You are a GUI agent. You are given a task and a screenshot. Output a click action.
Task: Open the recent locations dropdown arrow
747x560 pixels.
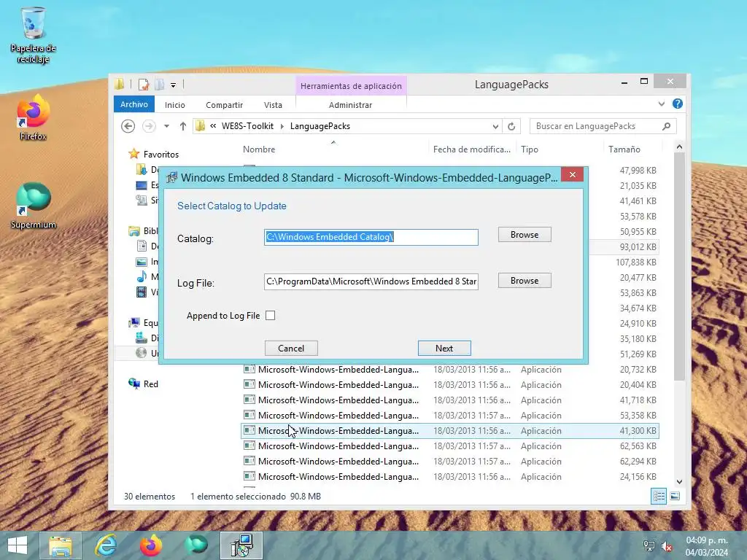click(x=166, y=126)
